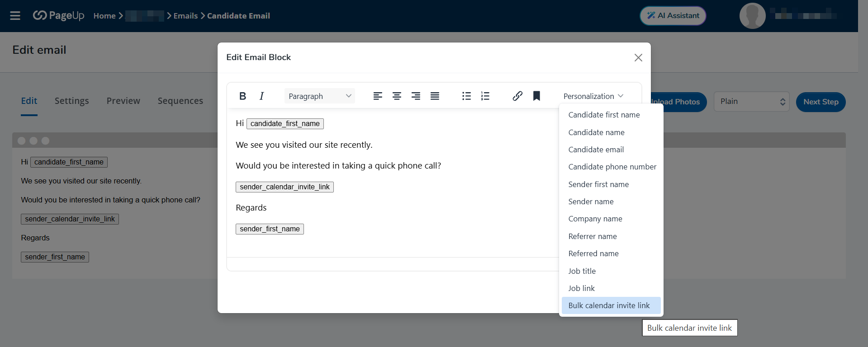
Task: Open the hamburger navigation menu
Action: coord(15,16)
